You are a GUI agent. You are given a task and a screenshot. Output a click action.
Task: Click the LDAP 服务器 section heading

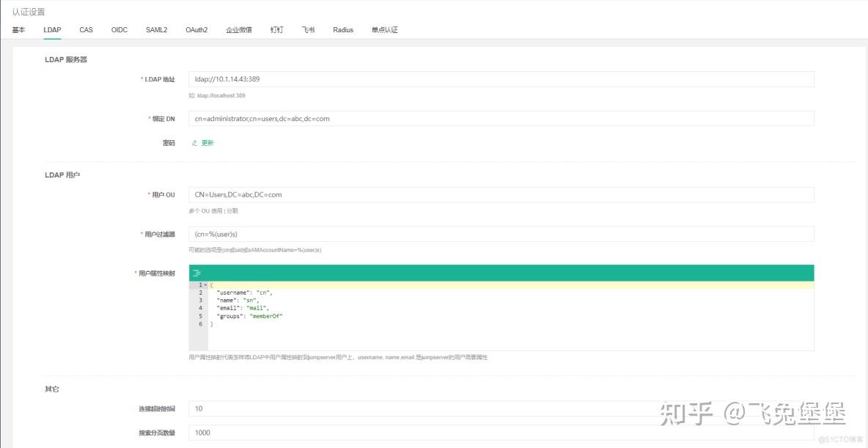click(x=66, y=60)
